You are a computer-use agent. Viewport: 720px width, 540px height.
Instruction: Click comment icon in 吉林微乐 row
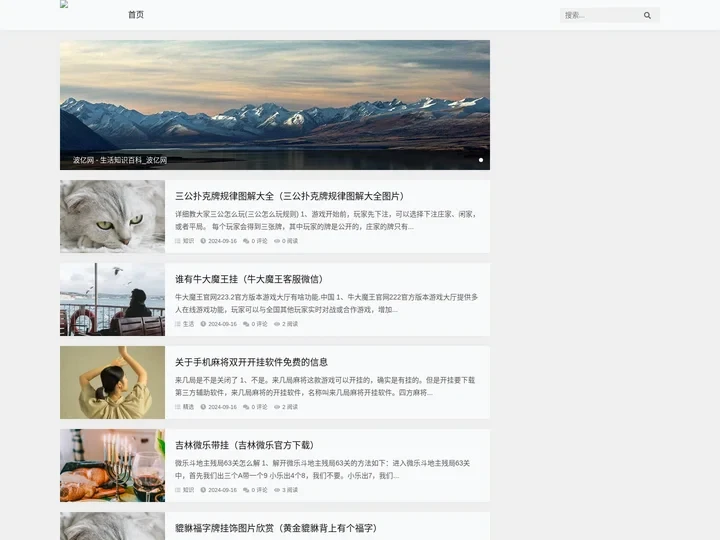point(246,490)
